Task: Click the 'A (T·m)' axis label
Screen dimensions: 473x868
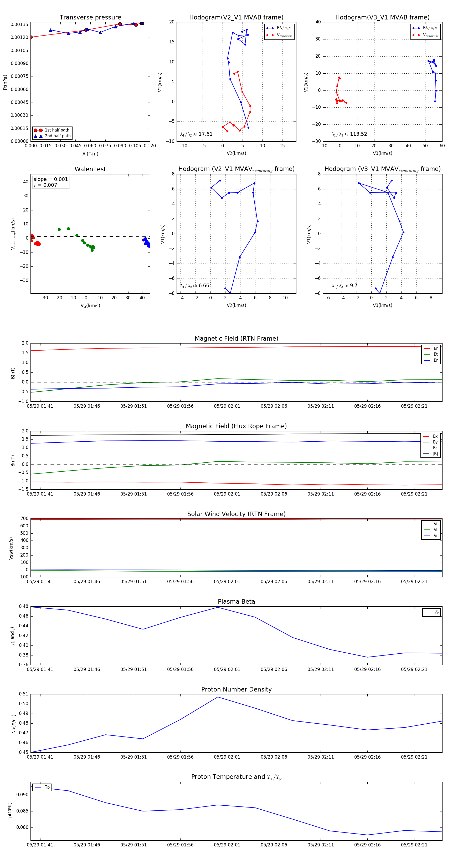Action: point(90,154)
